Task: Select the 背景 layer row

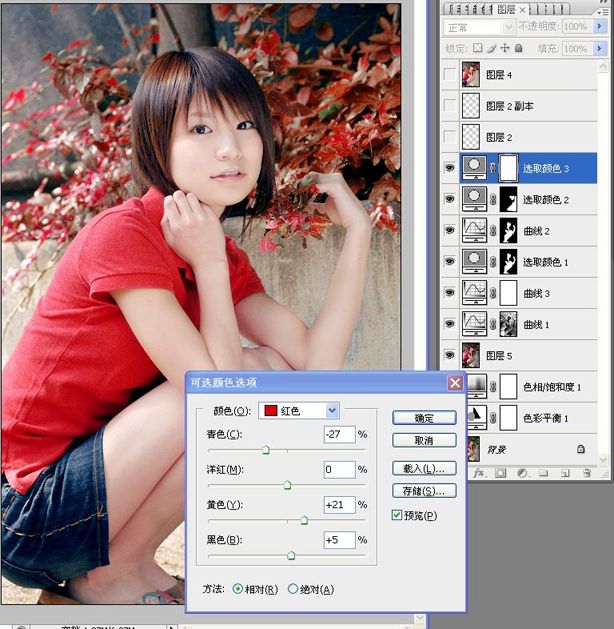Action: coord(533,449)
